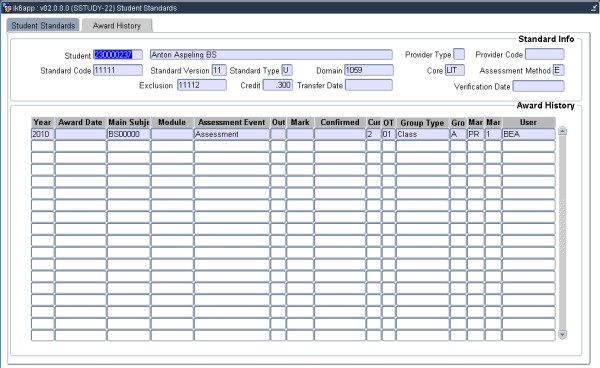Click down arrow of Award History scrollbar

[562, 335]
